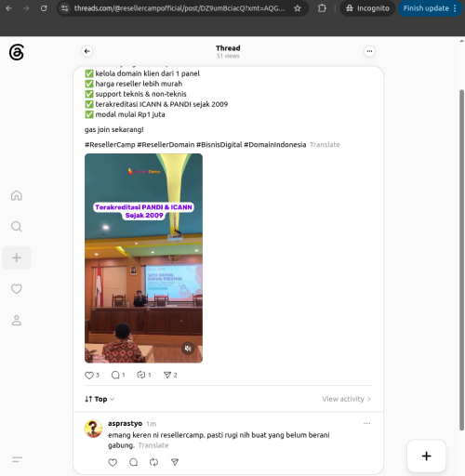Open the #ResellerDomain hashtag

coord(166,145)
